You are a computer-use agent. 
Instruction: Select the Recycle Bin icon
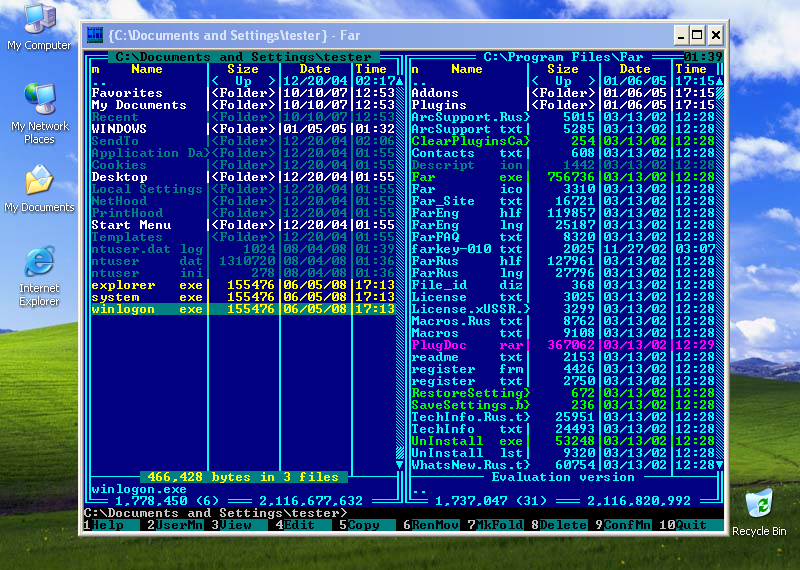[759, 512]
